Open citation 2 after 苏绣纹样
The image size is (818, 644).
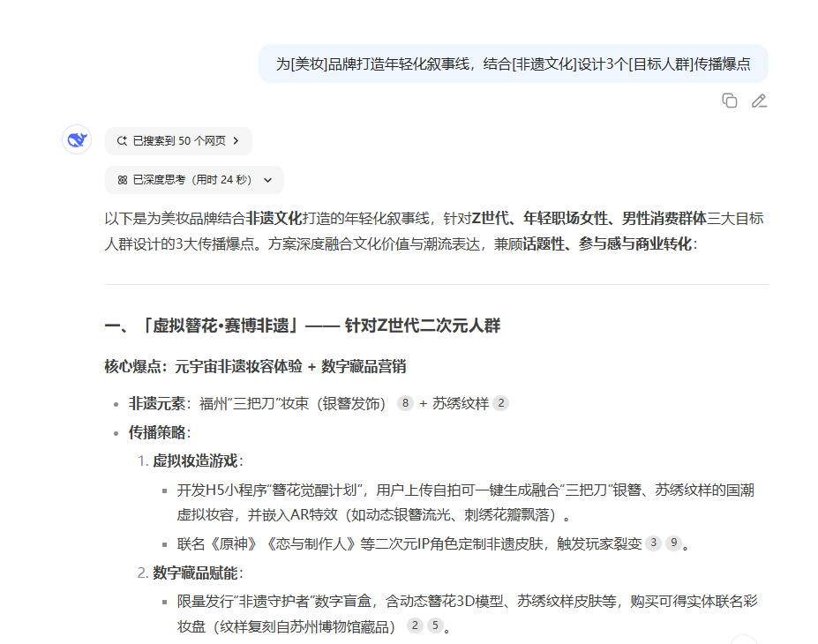[501, 403]
